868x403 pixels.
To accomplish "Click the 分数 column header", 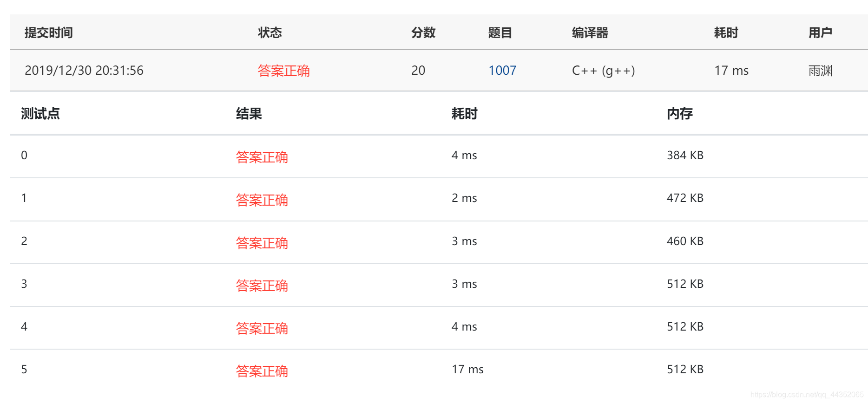I will point(423,32).
